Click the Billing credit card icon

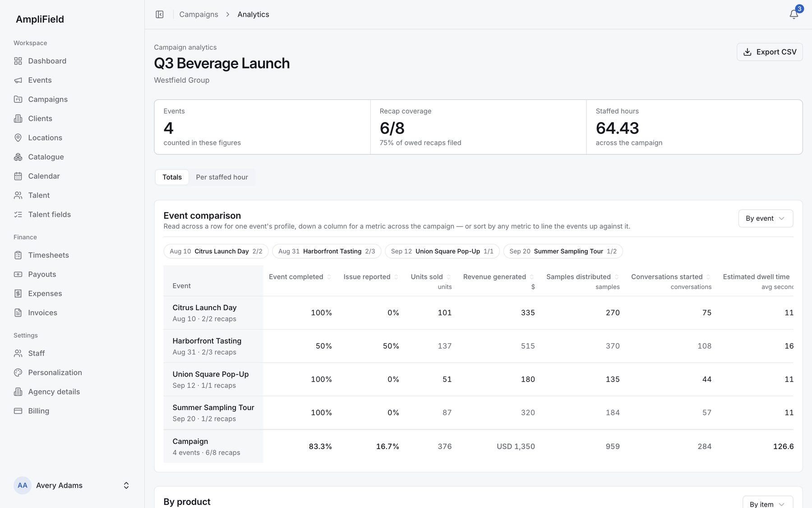(x=18, y=411)
